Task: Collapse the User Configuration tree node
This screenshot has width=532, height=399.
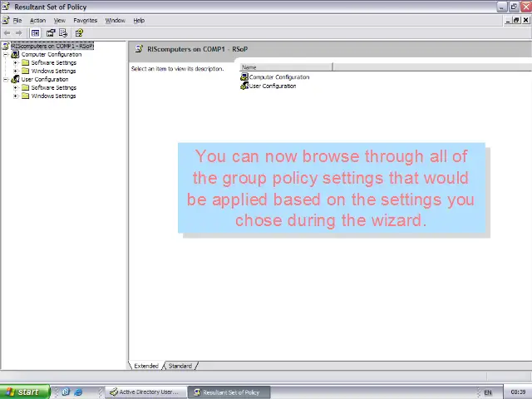Action: tap(6, 80)
